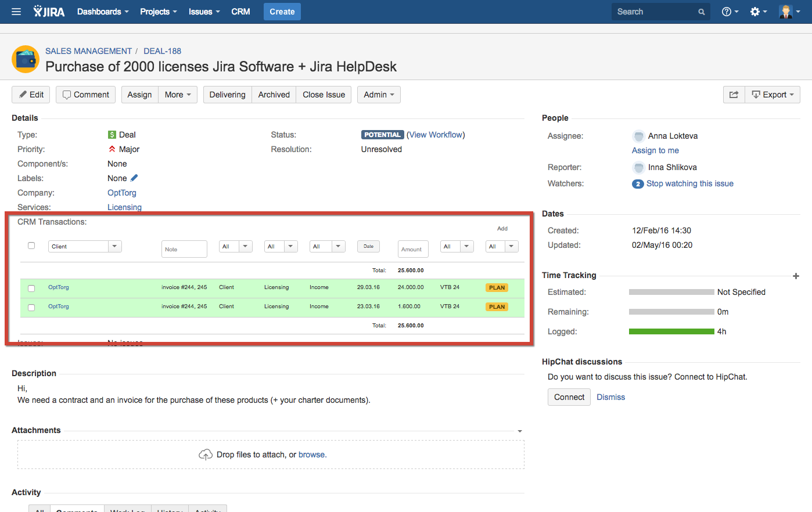Screen dimensions: 812x512
Task: Open the Projects menu
Action: (x=158, y=12)
